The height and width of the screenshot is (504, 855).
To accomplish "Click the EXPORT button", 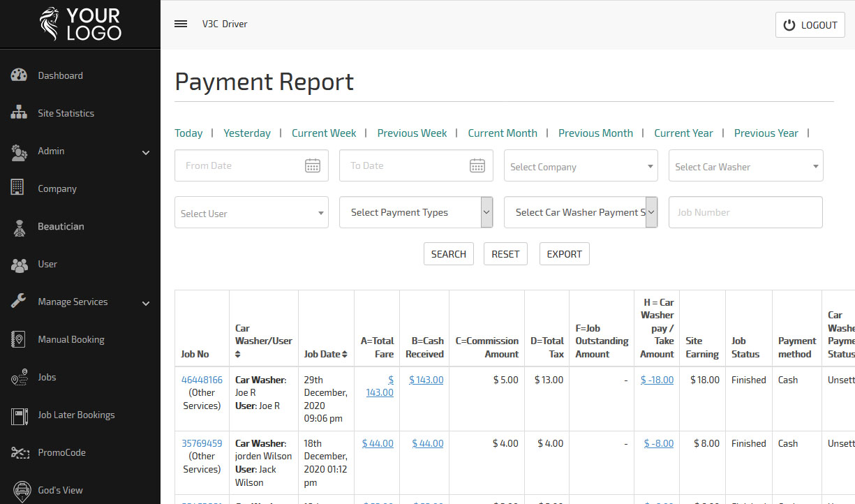I will 565,254.
